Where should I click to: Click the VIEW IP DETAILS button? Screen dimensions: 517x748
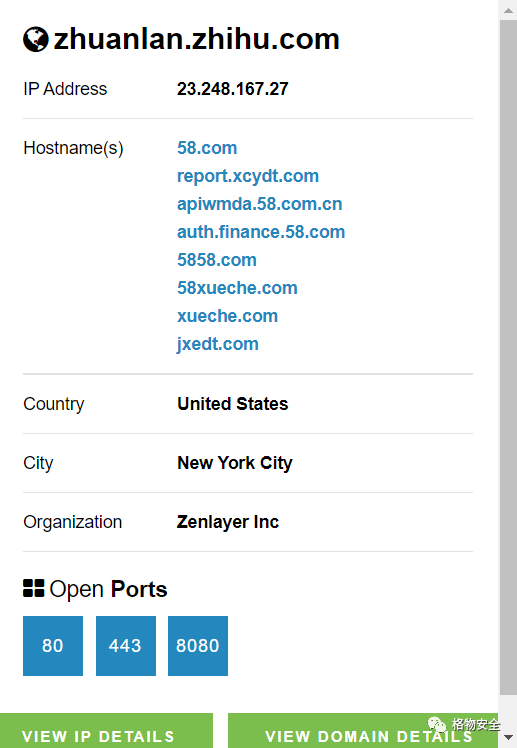pos(106,731)
